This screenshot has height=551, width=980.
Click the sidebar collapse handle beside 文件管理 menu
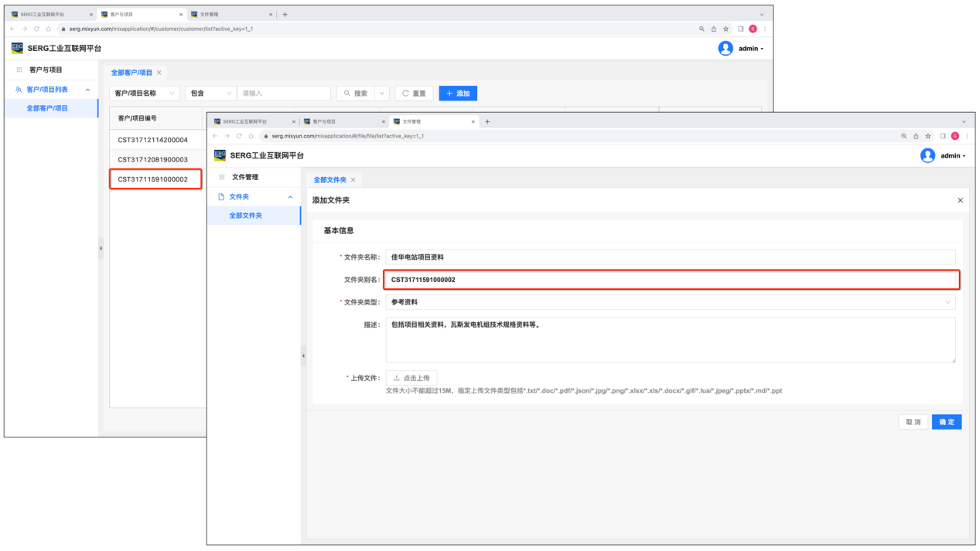tap(303, 355)
